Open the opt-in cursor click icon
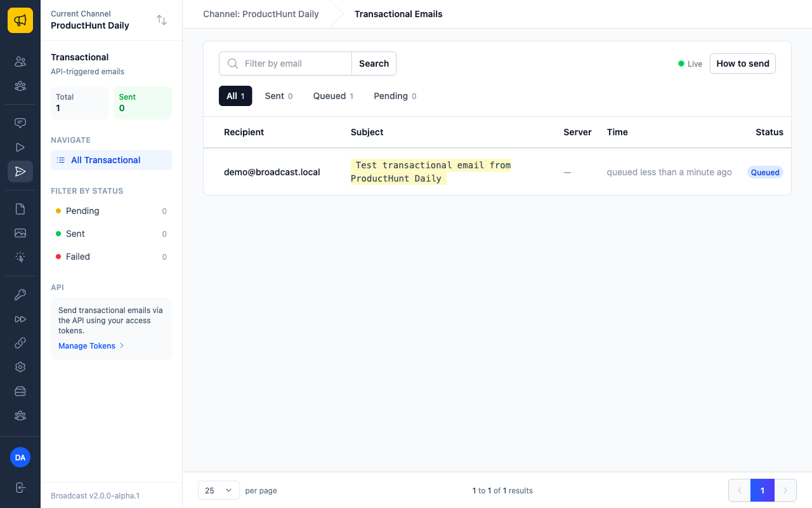The width and height of the screenshot is (812, 508). point(20,257)
